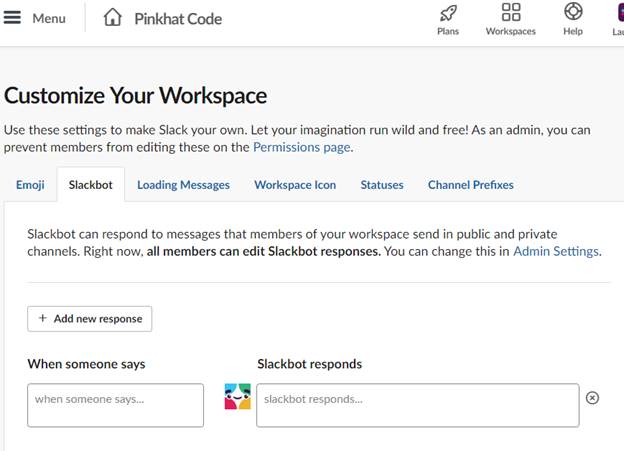Image resolution: width=624 pixels, height=451 pixels.
Task: Click the Menu label in header
Action: (49, 18)
